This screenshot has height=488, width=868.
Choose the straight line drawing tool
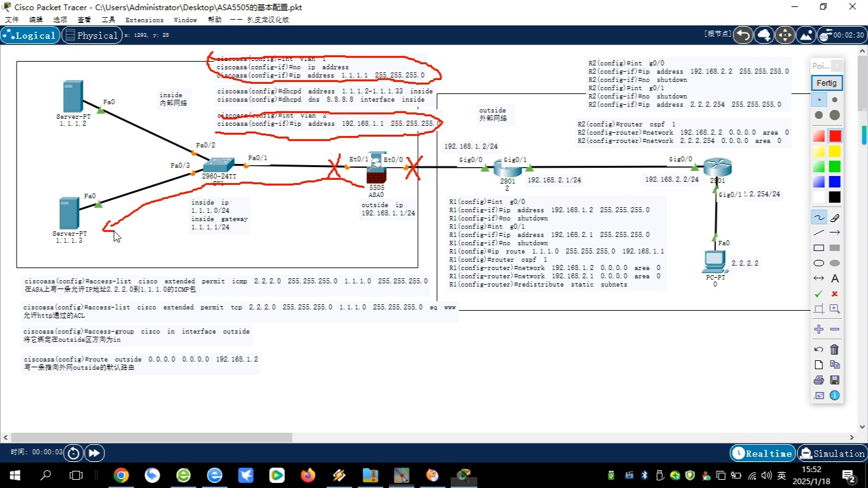coord(819,233)
